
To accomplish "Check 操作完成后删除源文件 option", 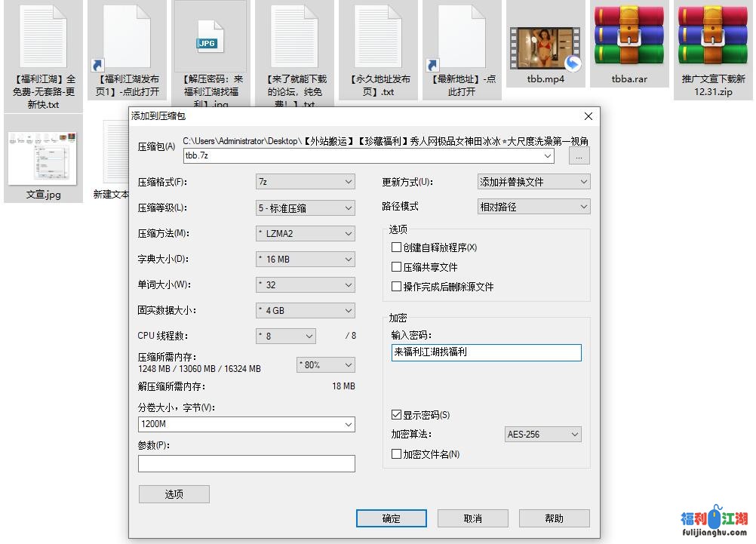I will (x=396, y=286).
